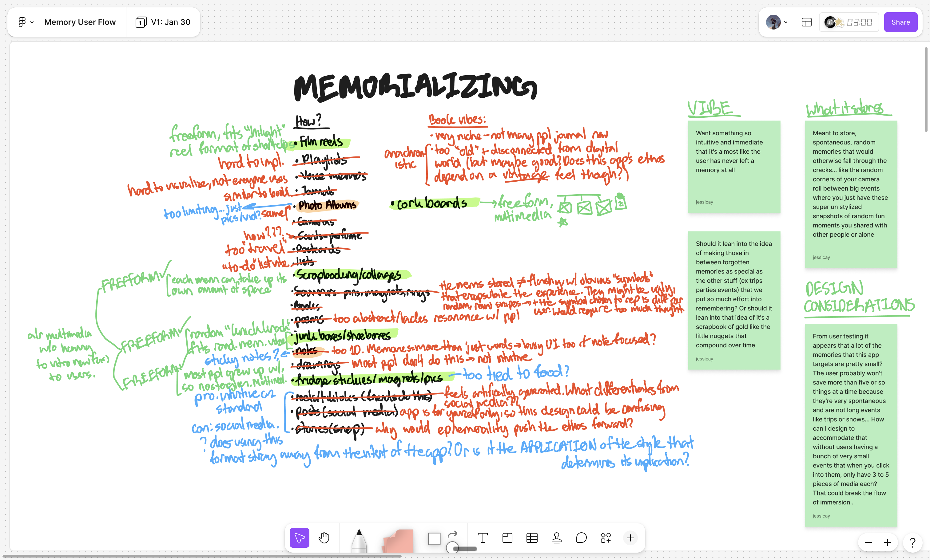The width and height of the screenshot is (930, 560).
Task: Open widgets and stickers library
Action: (606, 538)
